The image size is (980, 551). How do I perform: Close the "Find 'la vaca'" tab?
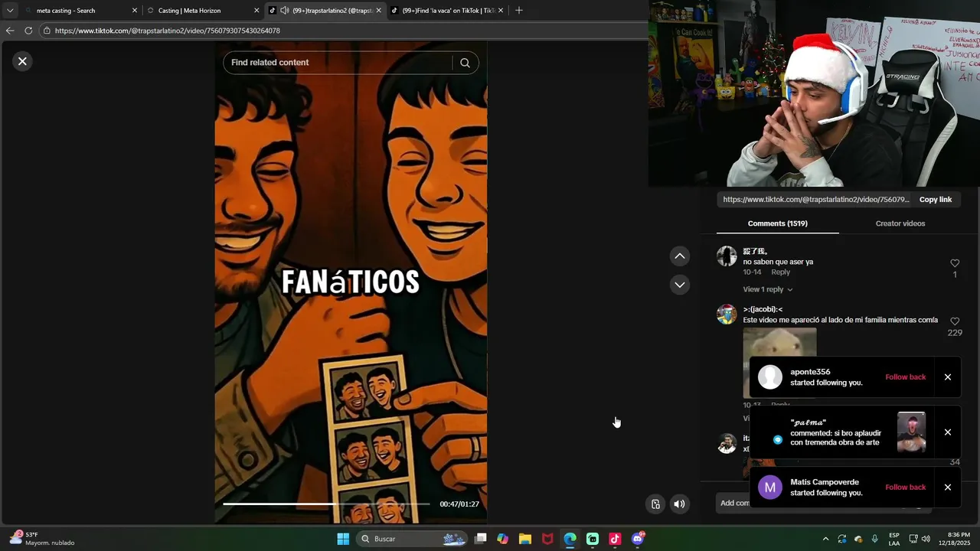tap(501, 11)
